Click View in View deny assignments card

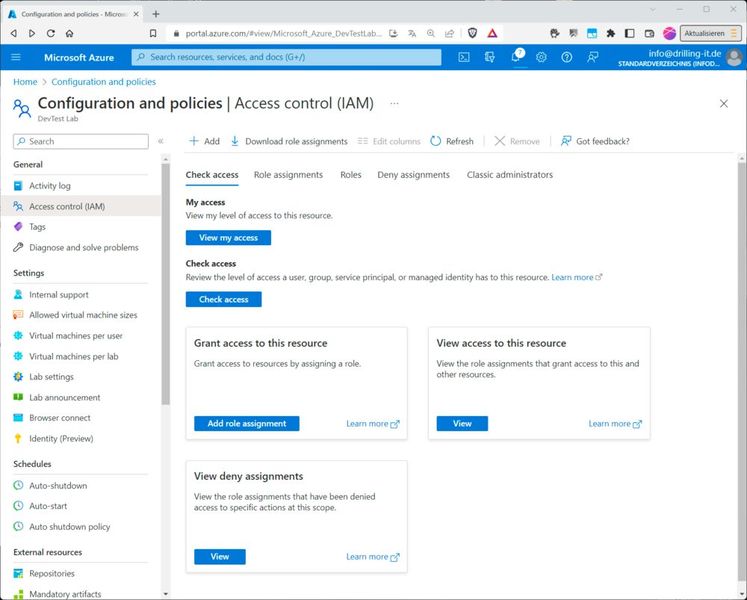220,556
